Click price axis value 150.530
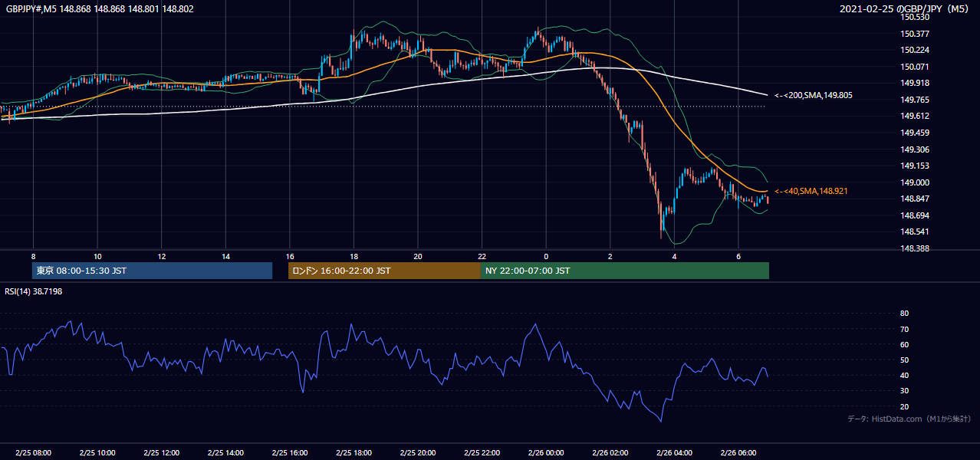The width and height of the screenshot is (980, 460). (915, 17)
